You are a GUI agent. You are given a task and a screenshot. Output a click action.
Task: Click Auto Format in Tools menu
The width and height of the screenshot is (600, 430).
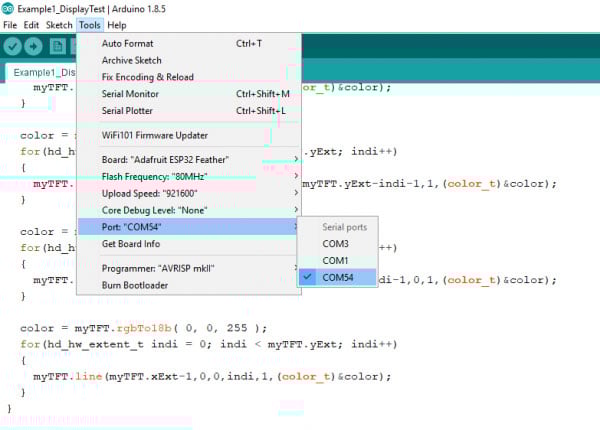point(127,44)
